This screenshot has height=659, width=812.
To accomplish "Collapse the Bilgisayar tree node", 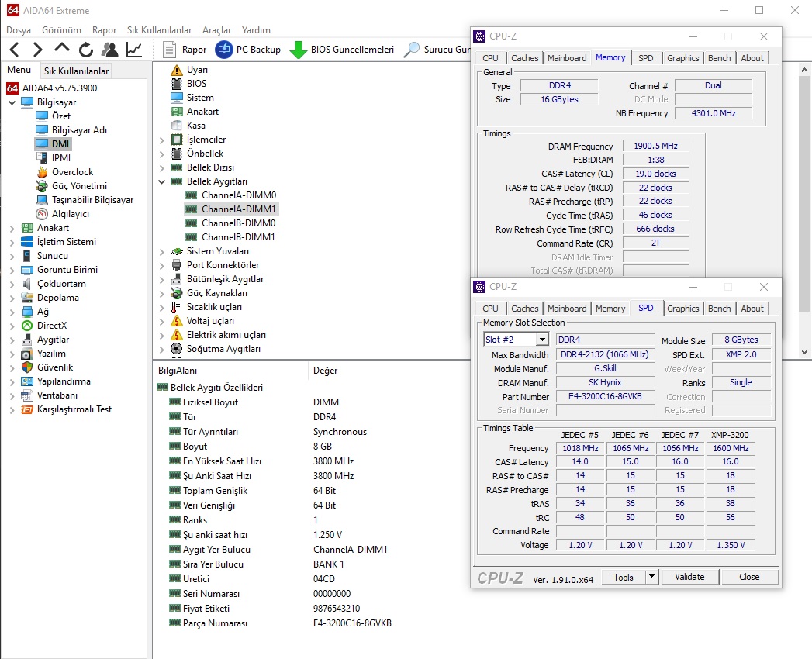I will click(12, 102).
